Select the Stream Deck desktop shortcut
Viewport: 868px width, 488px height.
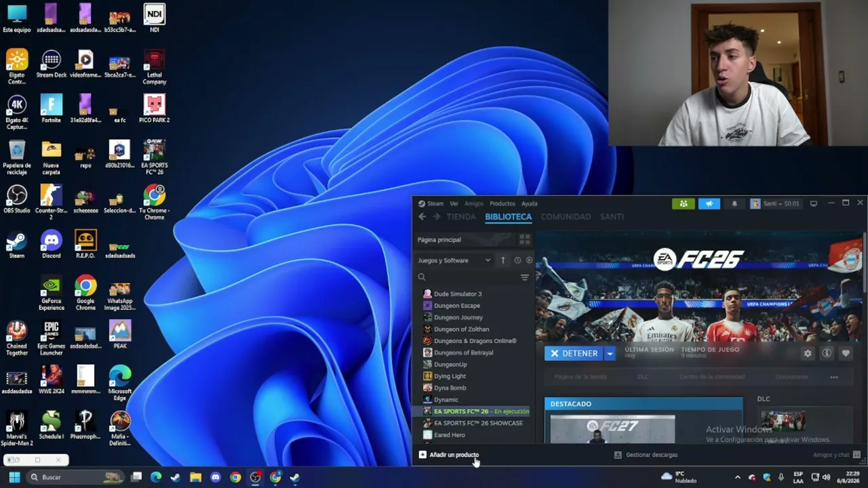tap(51, 64)
